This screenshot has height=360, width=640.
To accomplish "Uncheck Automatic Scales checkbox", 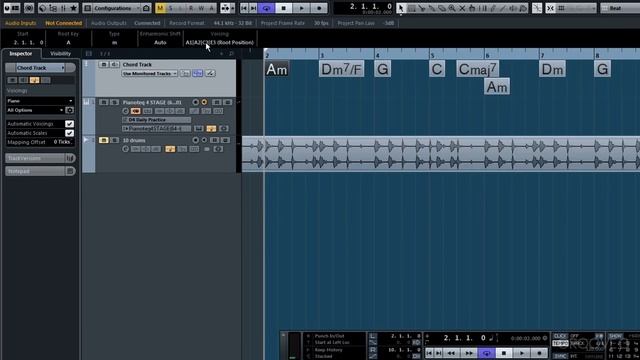I will (x=70, y=133).
